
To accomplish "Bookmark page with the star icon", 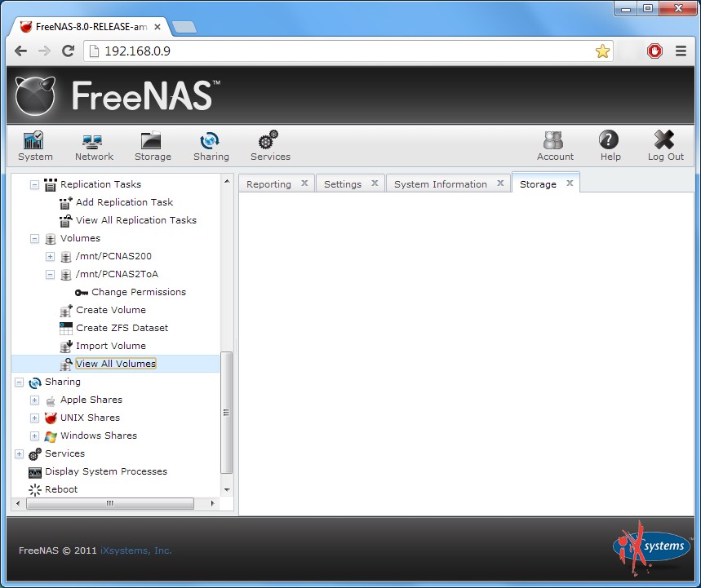I will pyautogui.click(x=602, y=51).
